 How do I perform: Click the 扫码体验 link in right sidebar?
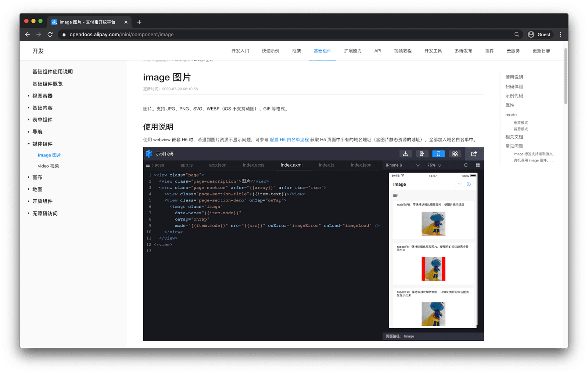click(514, 86)
